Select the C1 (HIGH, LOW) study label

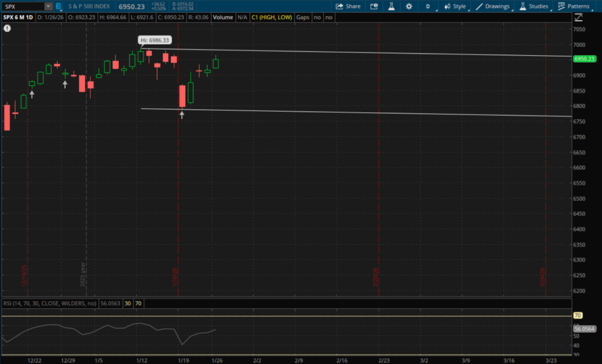(x=272, y=18)
